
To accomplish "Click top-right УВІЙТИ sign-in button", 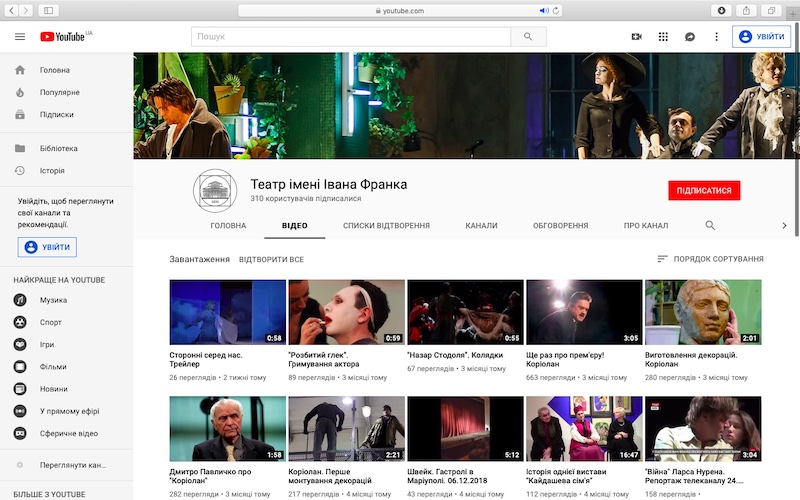I will 761,37.
